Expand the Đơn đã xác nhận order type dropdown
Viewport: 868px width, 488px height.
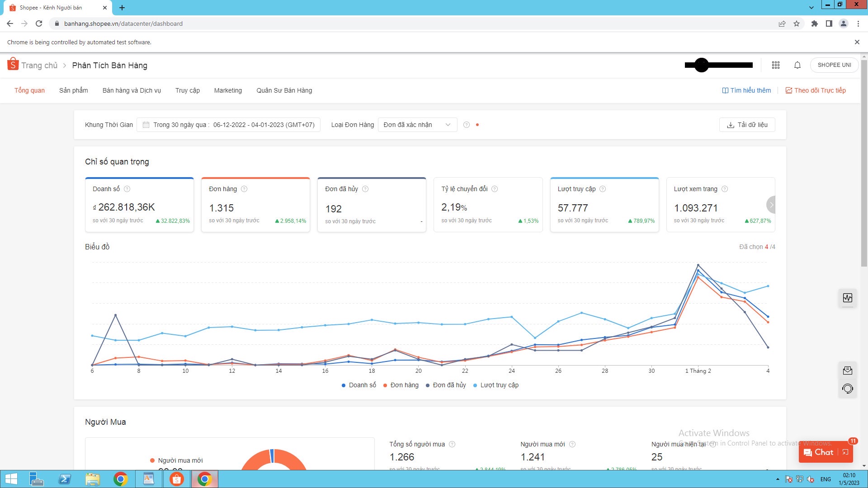(417, 125)
